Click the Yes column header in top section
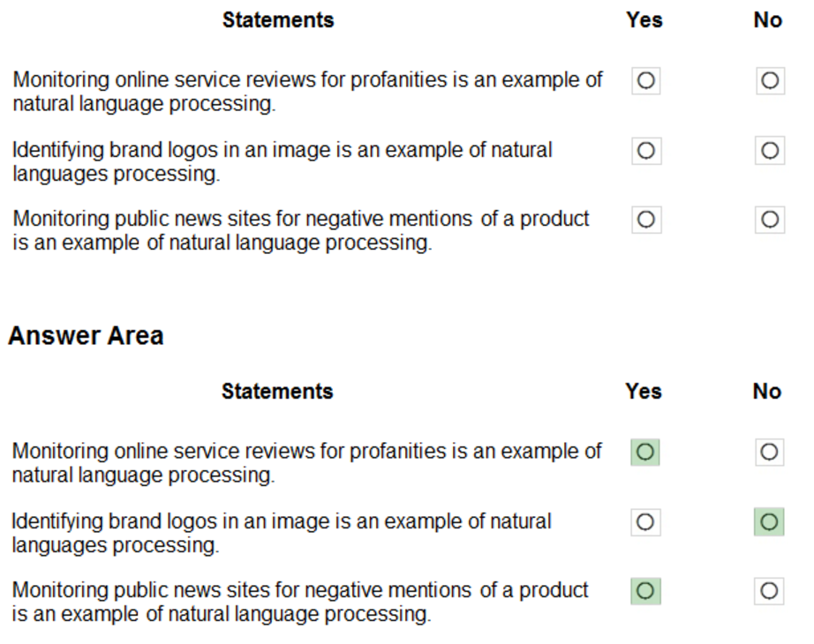Screen dimensions: 814x644 pos(644,20)
